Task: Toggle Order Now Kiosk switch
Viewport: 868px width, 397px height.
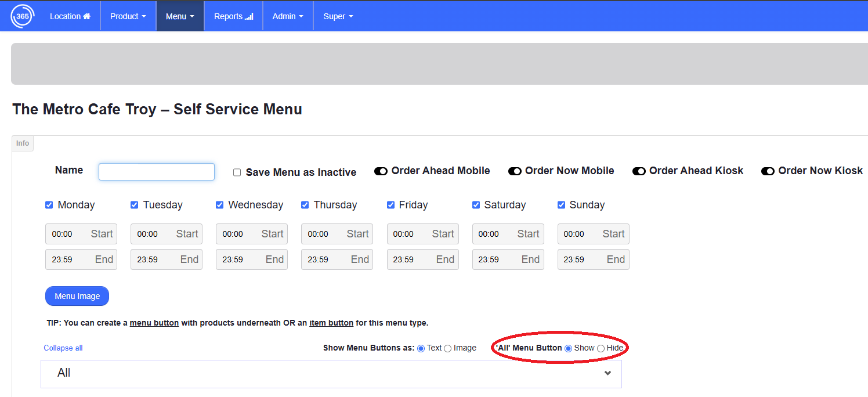Action: tap(768, 171)
